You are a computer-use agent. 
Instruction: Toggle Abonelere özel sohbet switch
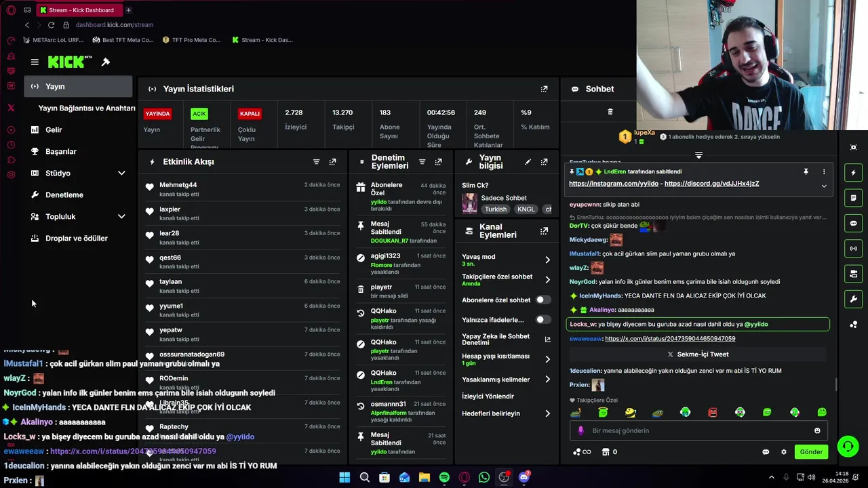pos(542,300)
